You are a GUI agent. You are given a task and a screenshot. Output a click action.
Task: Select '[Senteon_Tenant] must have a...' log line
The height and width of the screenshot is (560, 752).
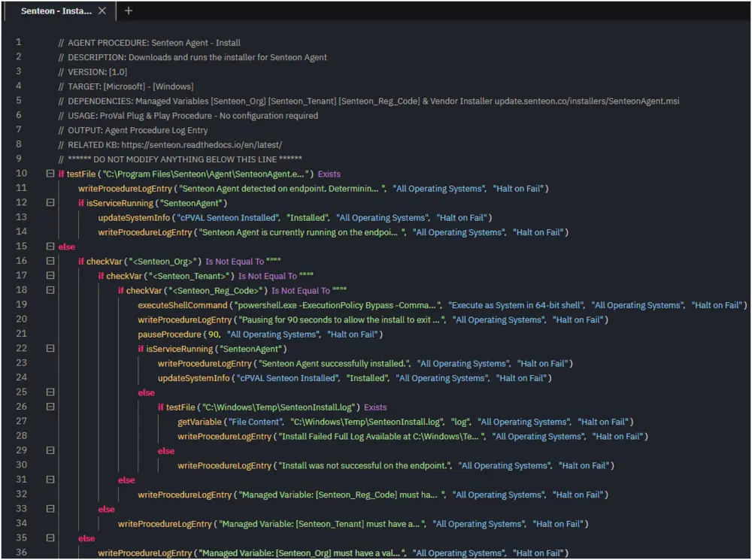click(353, 524)
